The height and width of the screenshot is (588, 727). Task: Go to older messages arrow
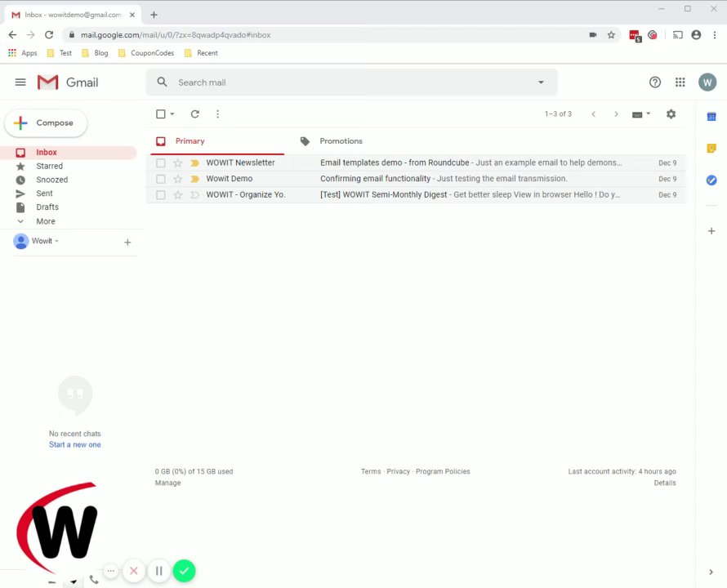coord(616,114)
